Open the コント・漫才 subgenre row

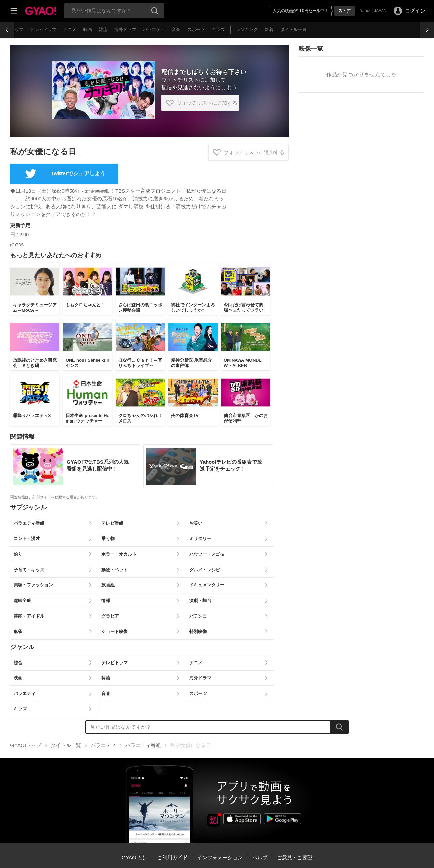[54, 539]
